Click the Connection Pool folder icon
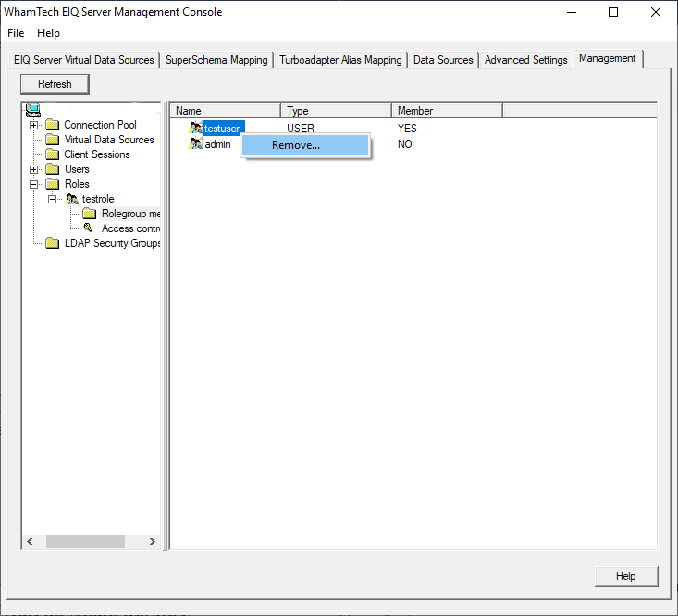This screenshot has height=616, width=678. (52, 125)
